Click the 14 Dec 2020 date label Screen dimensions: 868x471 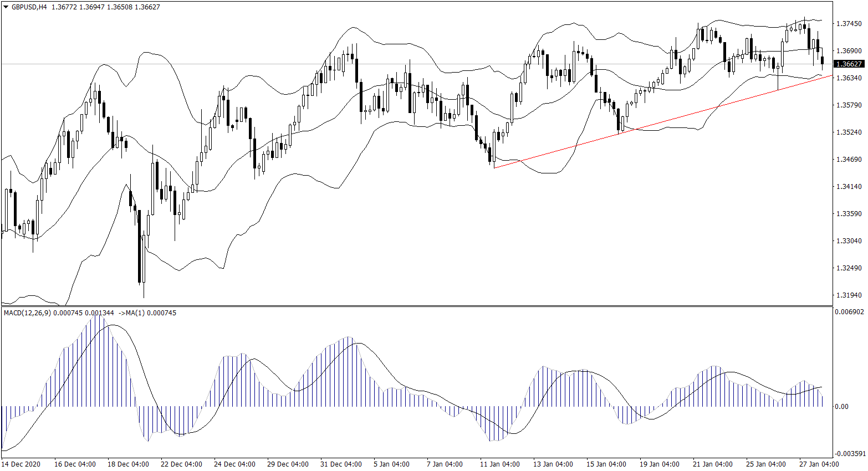21,464
